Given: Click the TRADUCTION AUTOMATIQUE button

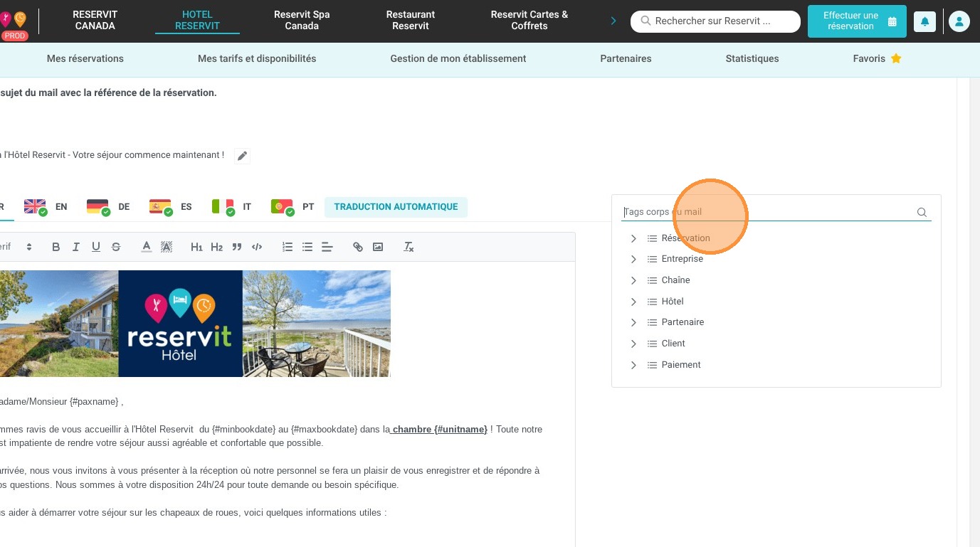Looking at the screenshot, I should click(x=396, y=207).
